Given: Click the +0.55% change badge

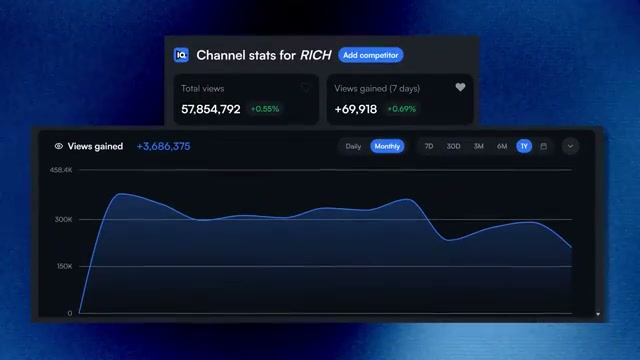Looking at the screenshot, I should coord(265,109).
